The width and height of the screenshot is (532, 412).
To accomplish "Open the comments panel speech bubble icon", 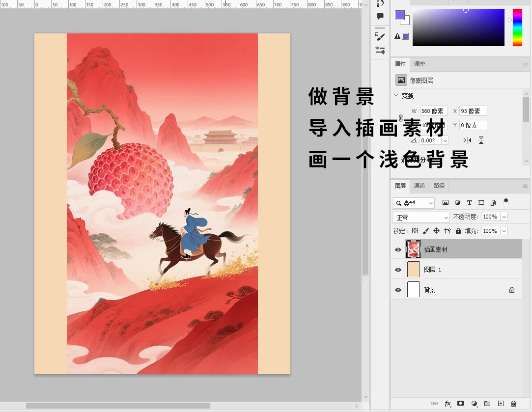I will coord(380,16).
